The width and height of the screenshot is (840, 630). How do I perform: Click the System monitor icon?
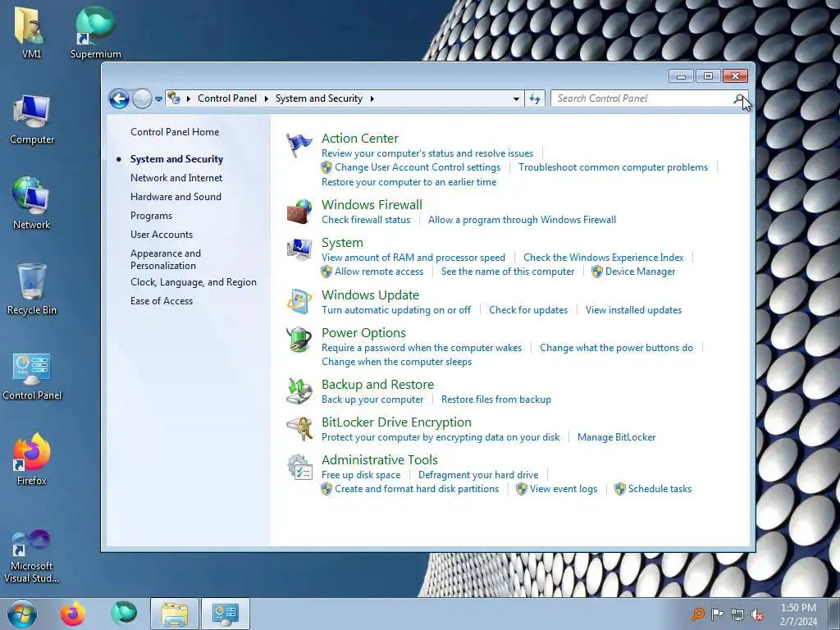[x=299, y=249]
